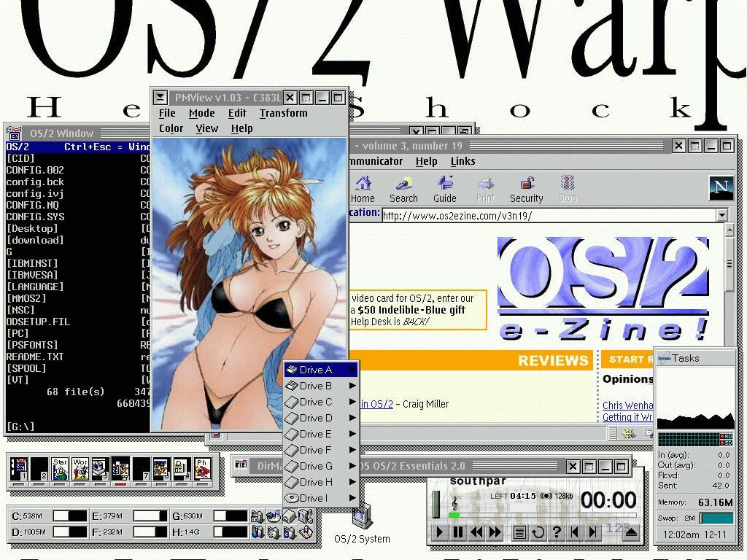Expand the Drive B submenu
The width and height of the screenshot is (747, 560).
pyautogui.click(x=352, y=386)
